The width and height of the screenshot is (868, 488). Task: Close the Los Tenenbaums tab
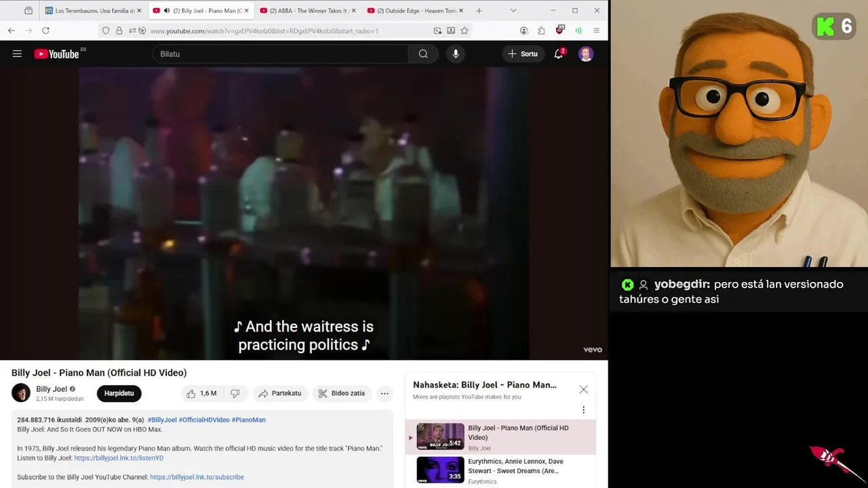pyautogui.click(x=139, y=11)
